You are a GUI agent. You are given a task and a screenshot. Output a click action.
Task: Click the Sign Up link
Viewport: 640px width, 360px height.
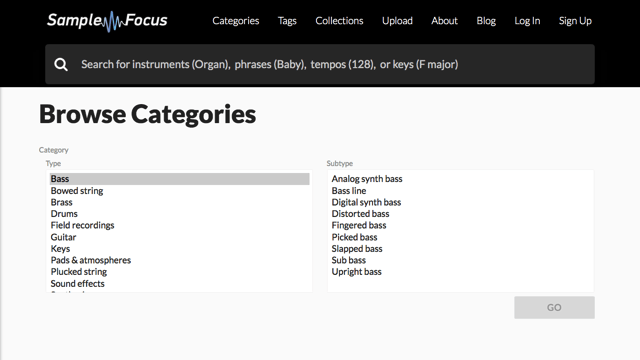pos(575,21)
